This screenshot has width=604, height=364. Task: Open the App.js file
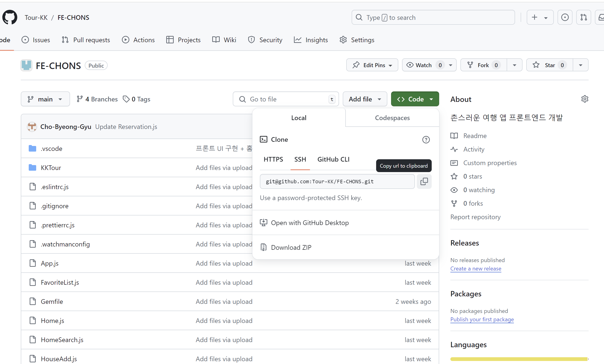pyautogui.click(x=49, y=263)
